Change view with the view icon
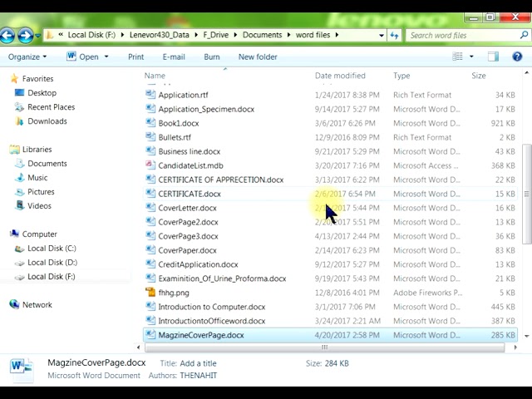 pos(457,57)
